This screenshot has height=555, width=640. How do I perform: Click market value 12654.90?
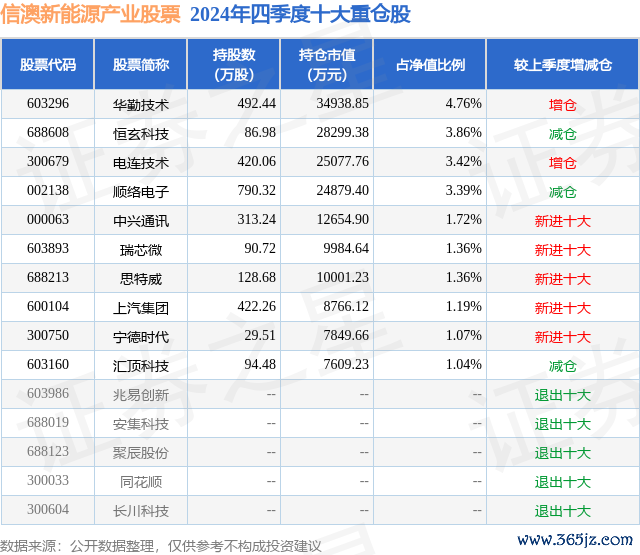tap(342, 220)
